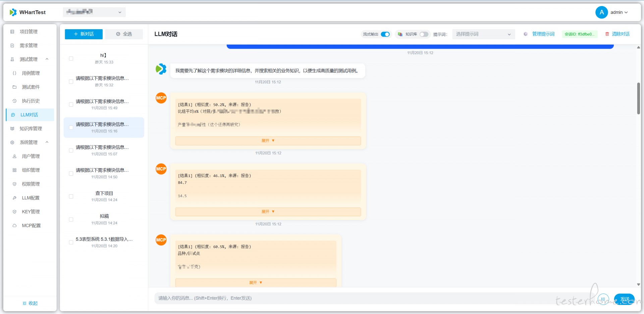
Task: Expand the first MCP result with 展开
Action: pyautogui.click(x=268, y=141)
